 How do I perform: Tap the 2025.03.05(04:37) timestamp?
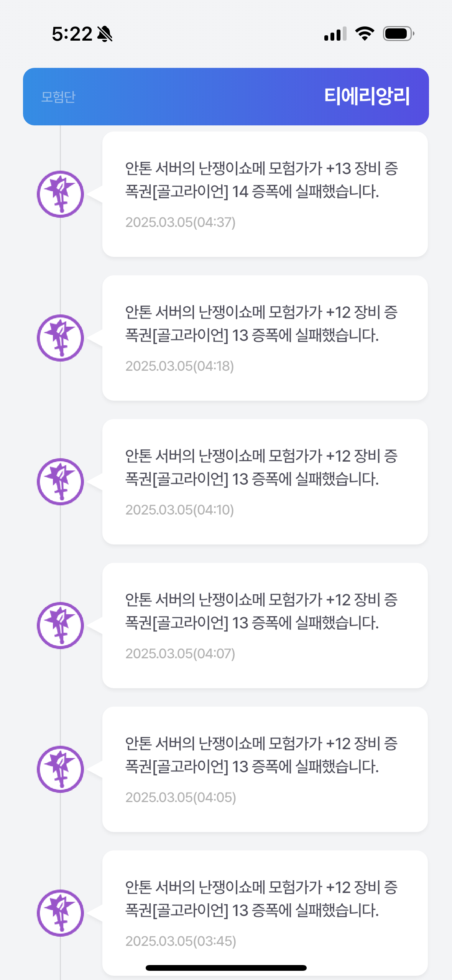point(180,222)
